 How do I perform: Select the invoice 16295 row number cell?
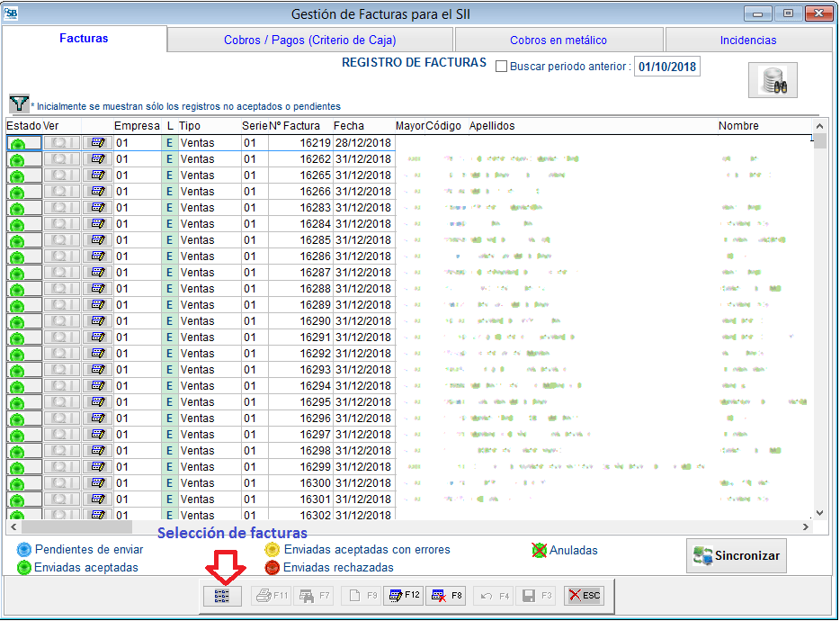tap(300, 402)
